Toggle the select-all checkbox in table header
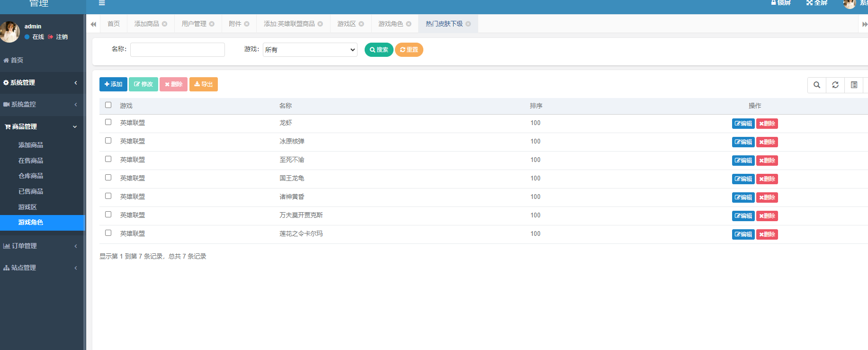 108,105
